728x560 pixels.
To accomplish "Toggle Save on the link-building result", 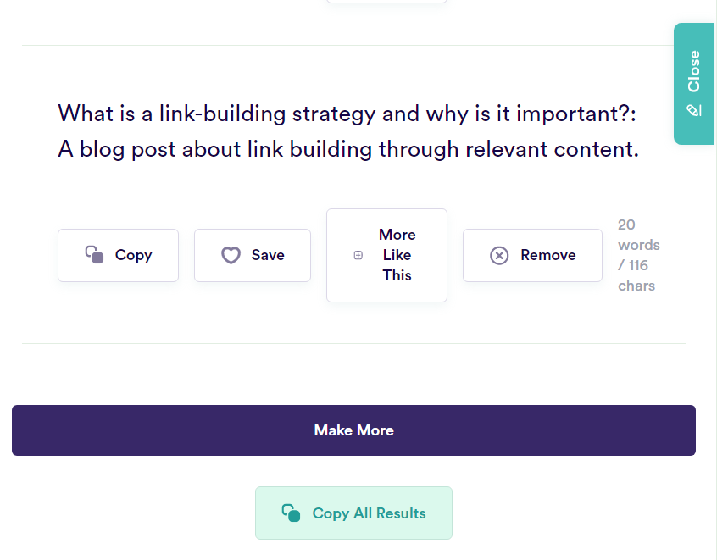I will click(252, 255).
